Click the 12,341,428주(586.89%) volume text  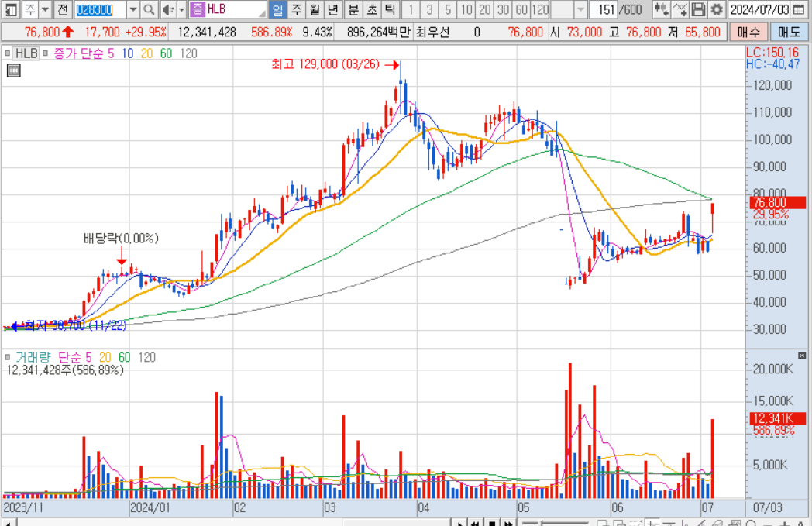click(65, 370)
